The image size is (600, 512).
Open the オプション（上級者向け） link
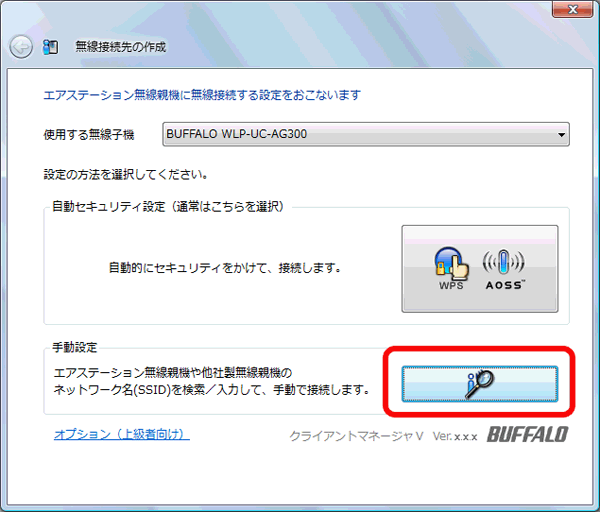tap(122, 434)
